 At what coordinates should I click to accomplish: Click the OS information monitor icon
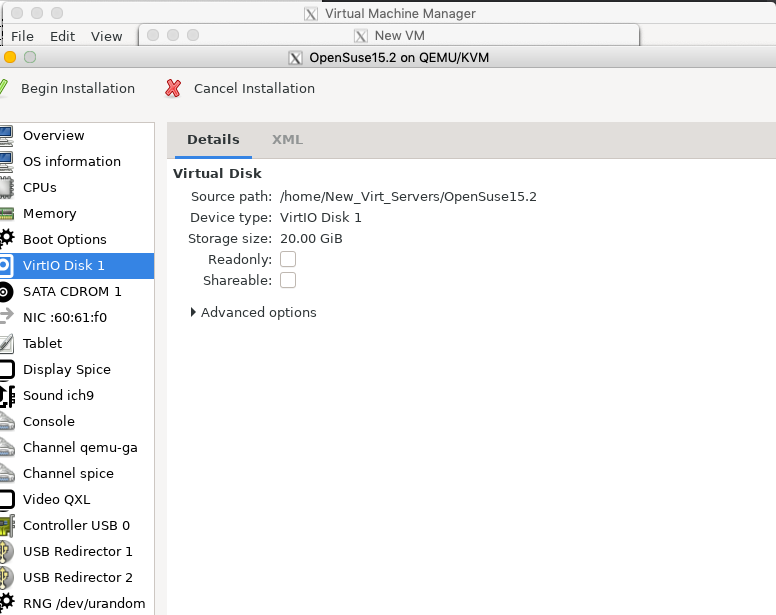[6, 161]
